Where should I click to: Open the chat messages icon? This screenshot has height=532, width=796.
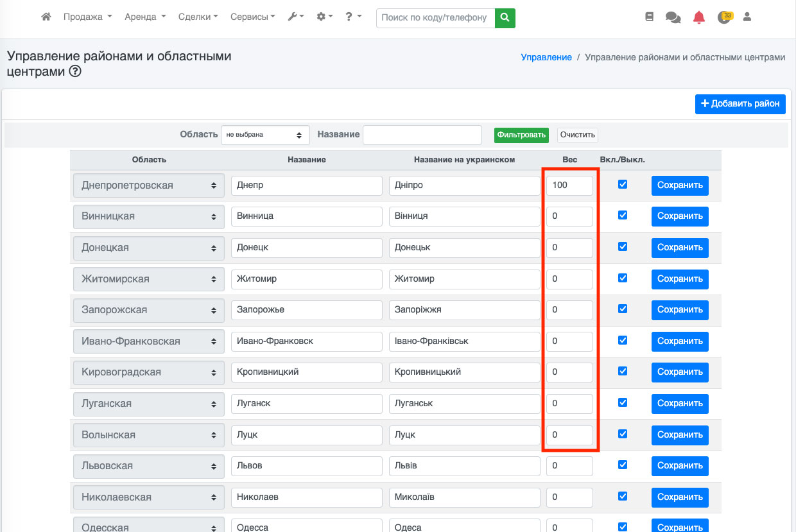673,18
